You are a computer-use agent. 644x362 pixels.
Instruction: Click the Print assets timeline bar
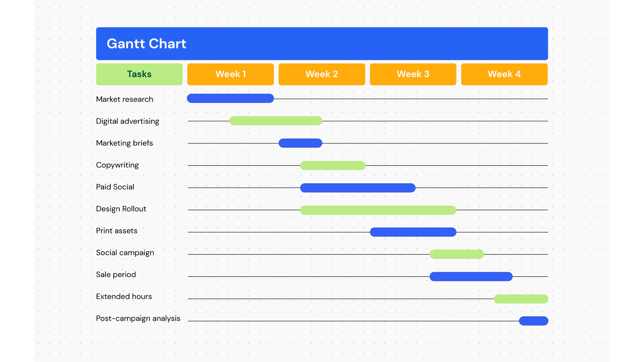click(413, 232)
